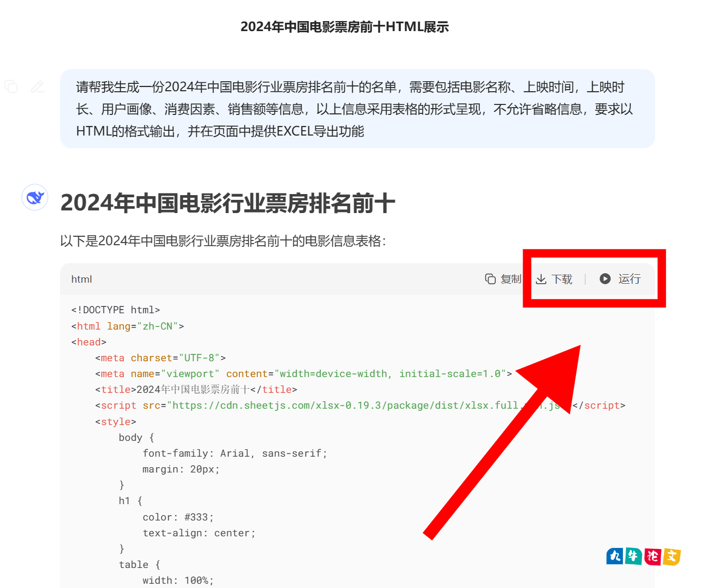Viewport: 712px width, 588px height.
Task: Click the text-align: center line
Action: pos(199,533)
